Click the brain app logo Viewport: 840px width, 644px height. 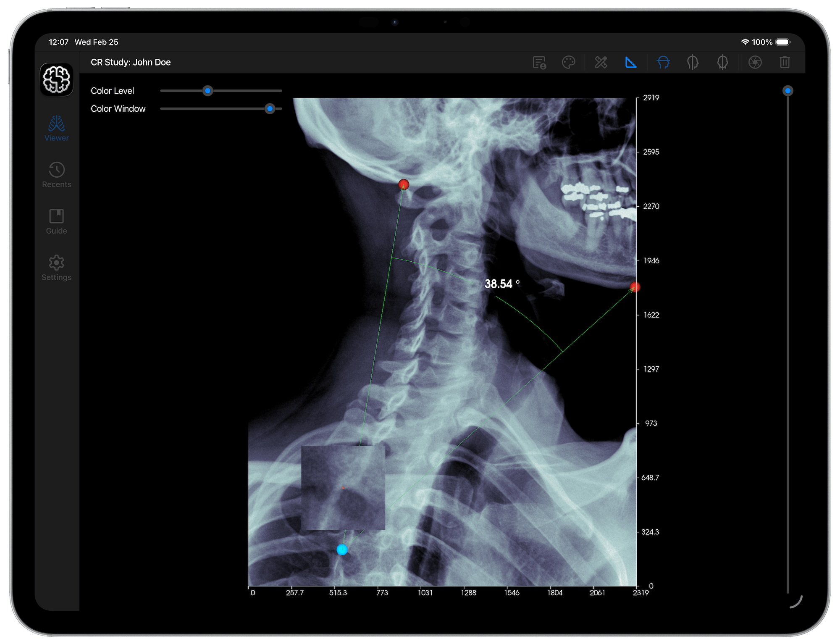pos(56,79)
